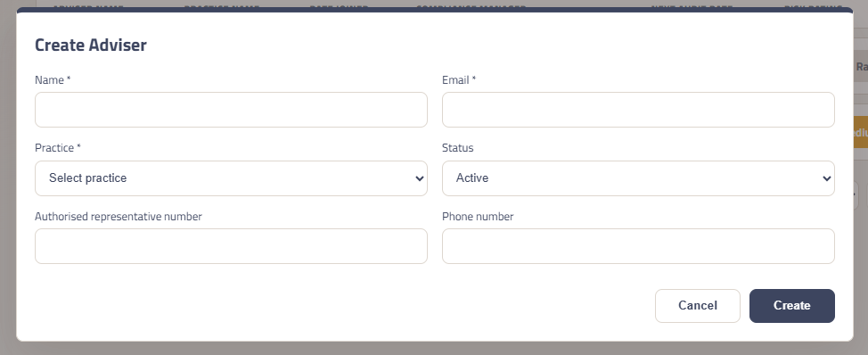The height and width of the screenshot is (355, 868).
Task: Click the chevron arrow on Practice selector
Action: 420,178
